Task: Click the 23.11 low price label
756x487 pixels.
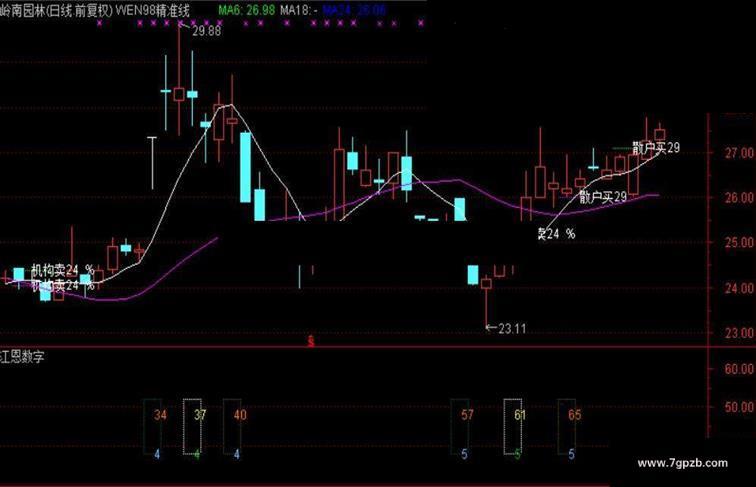Action: pos(512,329)
